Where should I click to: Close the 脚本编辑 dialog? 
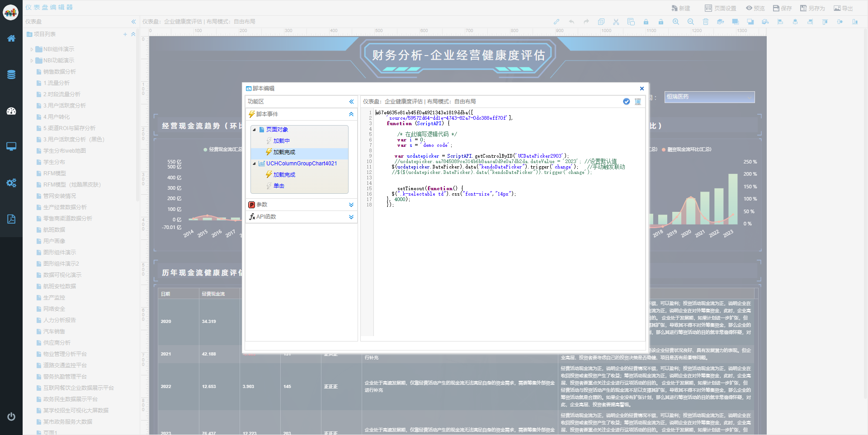(x=642, y=89)
